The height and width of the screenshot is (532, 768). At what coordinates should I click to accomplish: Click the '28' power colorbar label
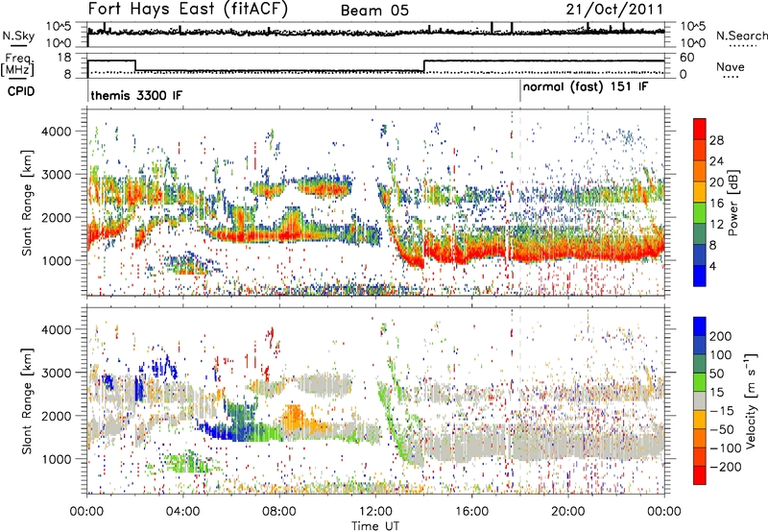(x=716, y=140)
